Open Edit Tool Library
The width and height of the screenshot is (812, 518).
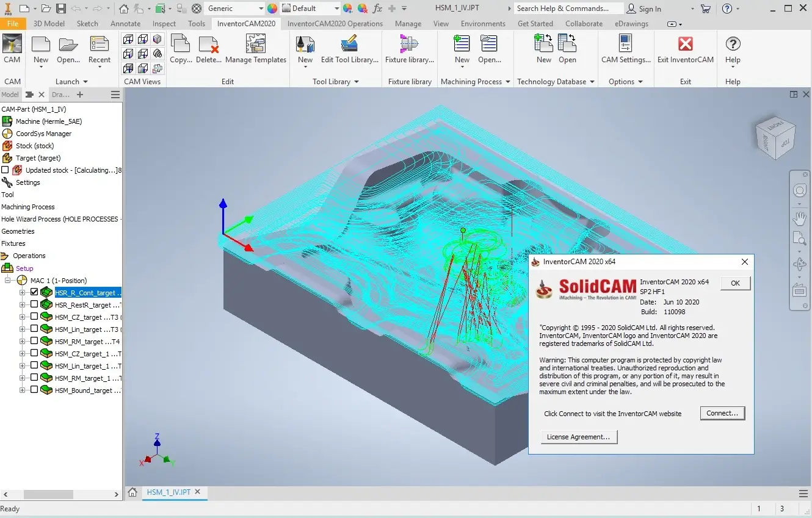[350, 50]
